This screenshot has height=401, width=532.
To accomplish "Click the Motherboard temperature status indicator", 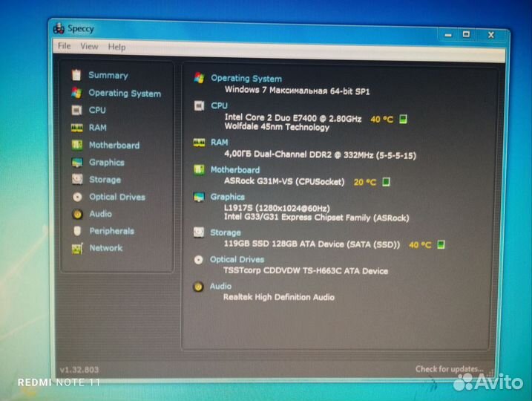I will click(x=386, y=181).
